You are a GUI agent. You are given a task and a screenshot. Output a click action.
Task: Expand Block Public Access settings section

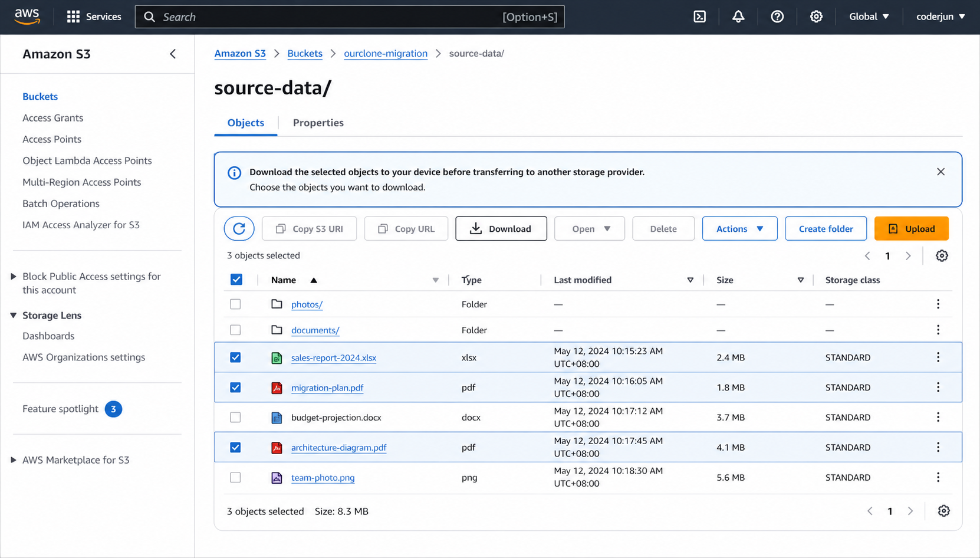14,276
